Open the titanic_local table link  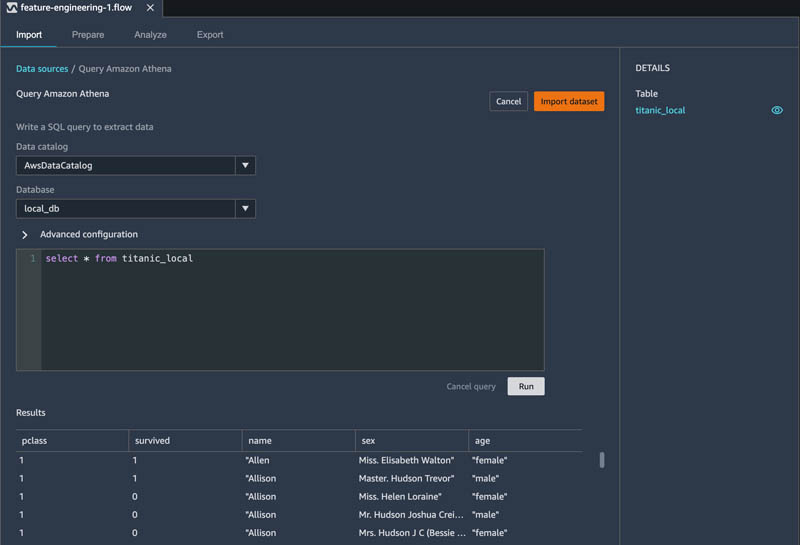660,110
